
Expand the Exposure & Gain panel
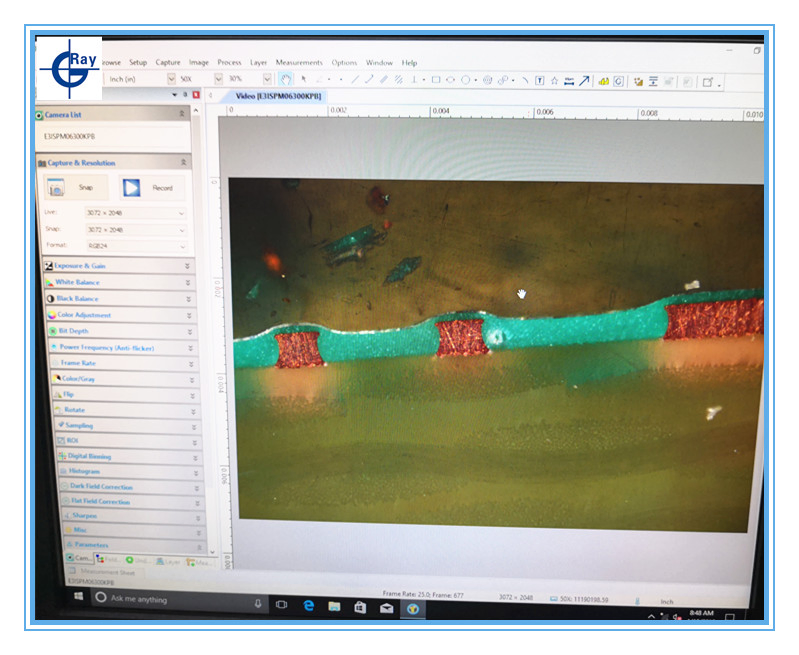tap(118, 266)
